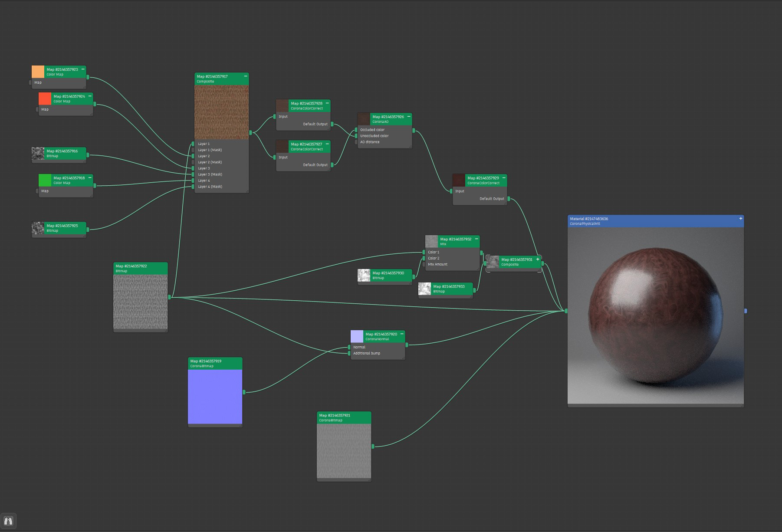Toggle minus button on CoronaColorCorrect #2146357929

tap(504, 178)
